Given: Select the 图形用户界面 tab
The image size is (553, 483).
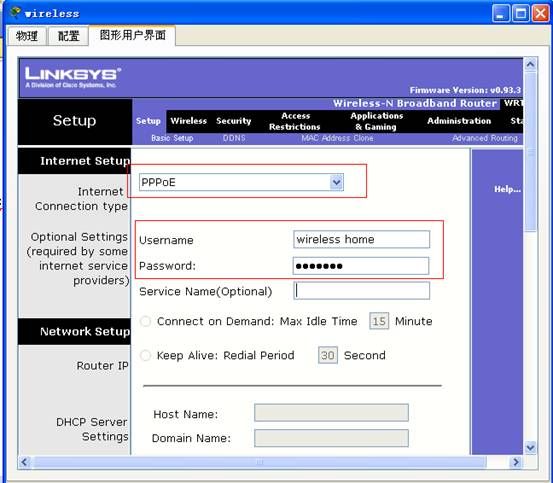Looking at the screenshot, I should (x=133, y=35).
